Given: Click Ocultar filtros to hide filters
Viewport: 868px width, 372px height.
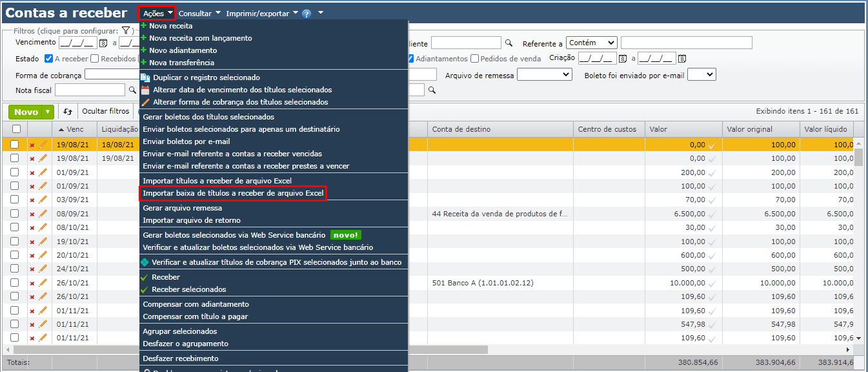Looking at the screenshot, I should pos(105,110).
